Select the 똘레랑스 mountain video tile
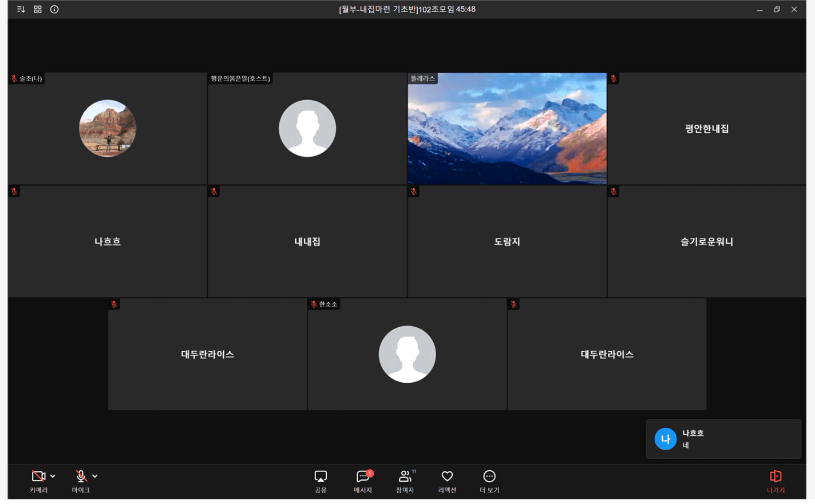The width and height of the screenshot is (815, 504). pyautogui.click(x=507, y=129)
